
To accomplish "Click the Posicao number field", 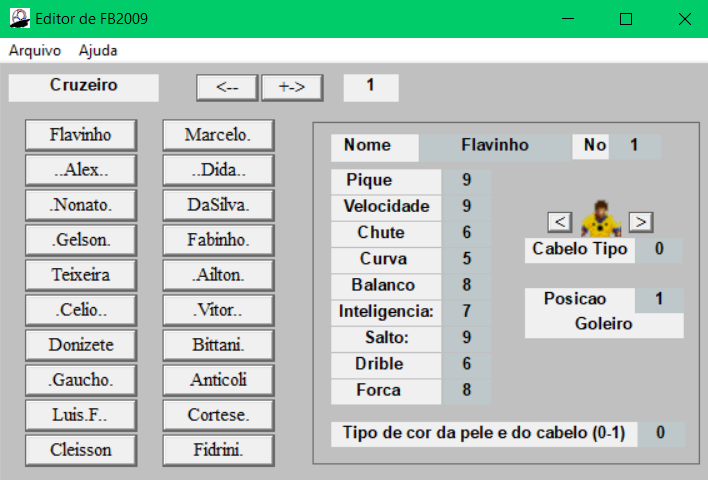I will pos(659,299).
